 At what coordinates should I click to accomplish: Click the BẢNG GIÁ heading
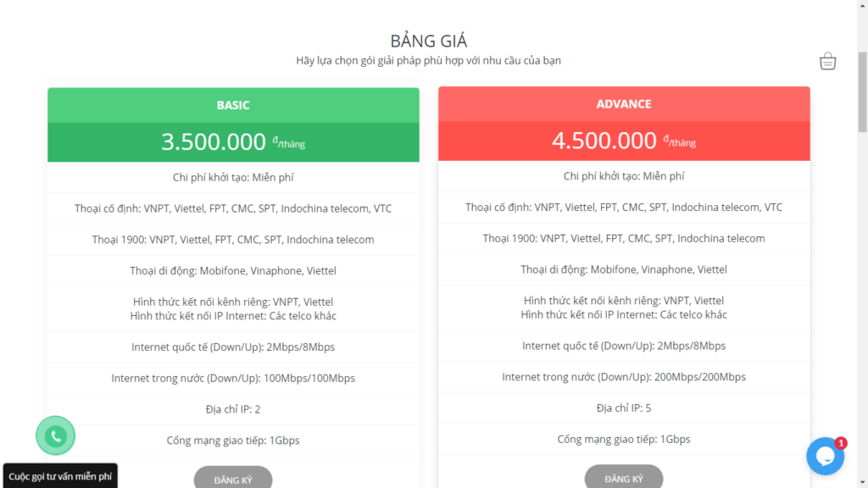pos(428,41)
